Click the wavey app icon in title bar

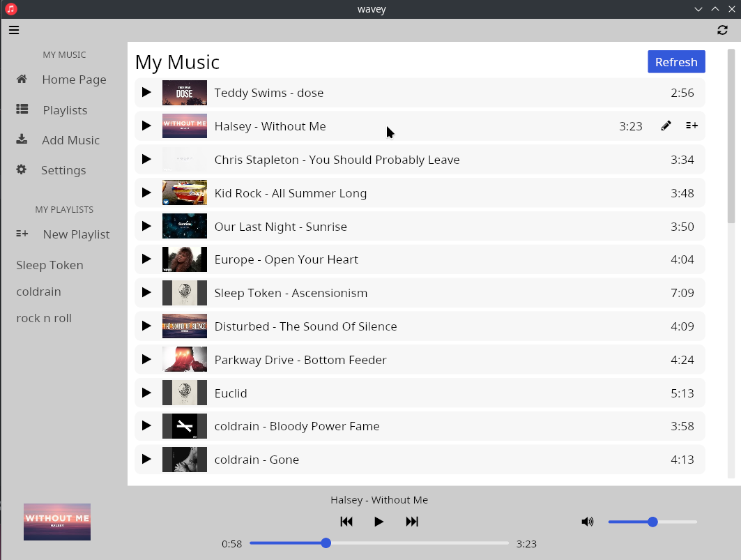pos(11,9)
